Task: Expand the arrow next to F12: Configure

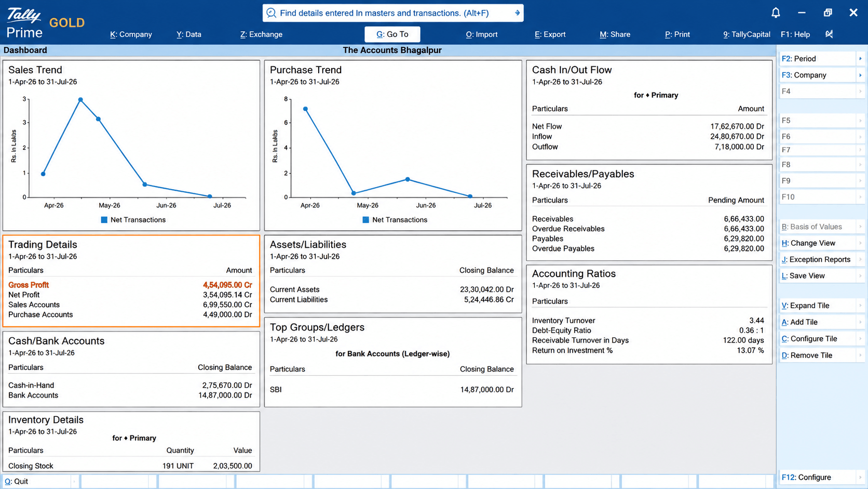Action: 860,477
